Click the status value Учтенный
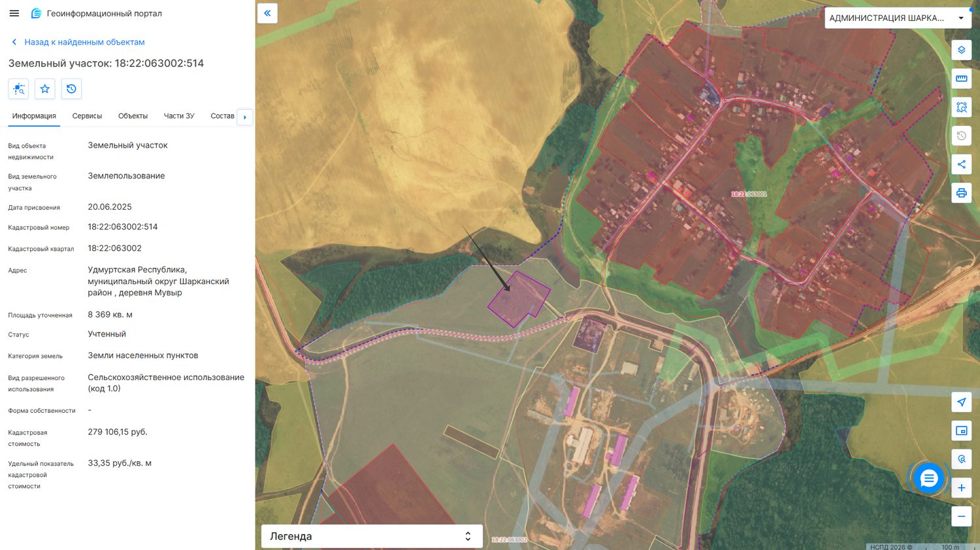The image size is (980, 550). pos(107,334)
